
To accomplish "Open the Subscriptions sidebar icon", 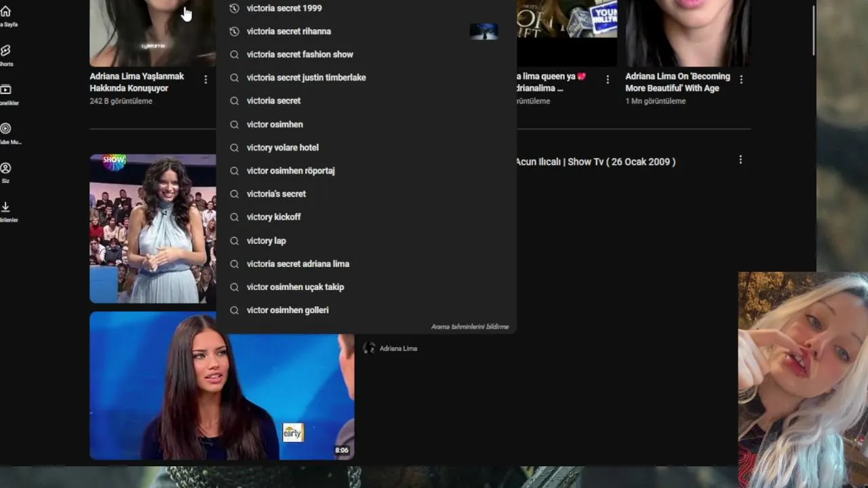I will [x=5, y=89].
